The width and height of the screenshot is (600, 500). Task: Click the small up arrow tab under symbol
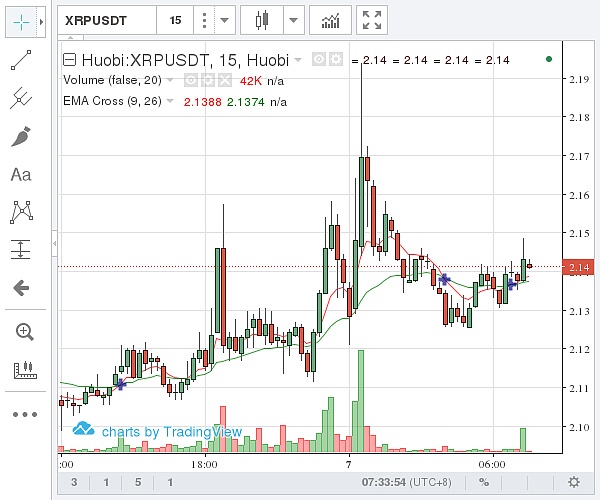[x=71, y=37]
